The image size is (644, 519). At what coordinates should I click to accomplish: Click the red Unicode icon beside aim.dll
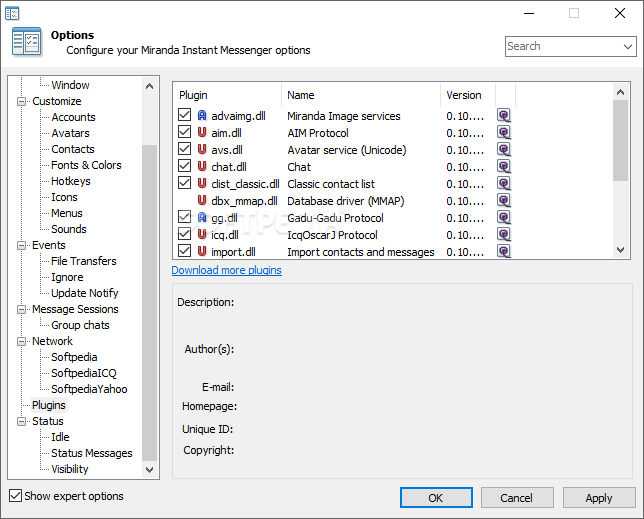click(202, 132)
